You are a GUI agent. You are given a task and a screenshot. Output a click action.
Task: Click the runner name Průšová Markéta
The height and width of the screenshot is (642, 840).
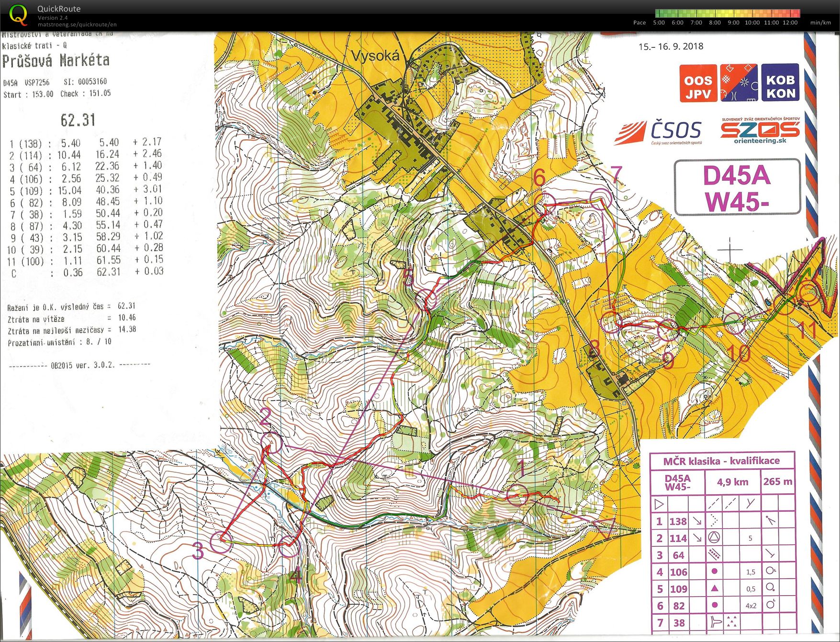pyautogui.click(x=56, y=61)
